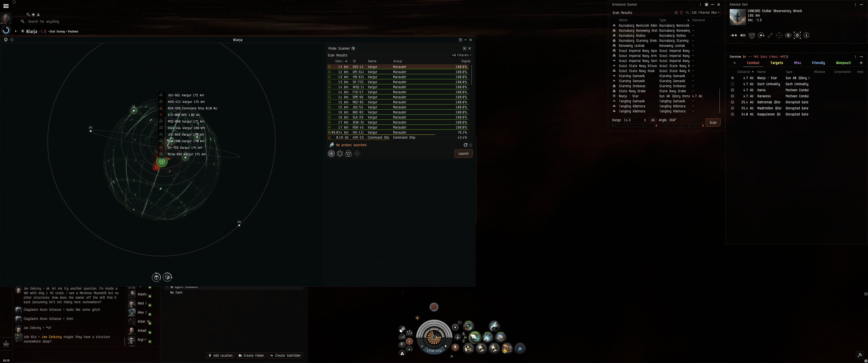This screenshot has height=363, width=868.
Task: Click the Create Subfolder button
Action: (285, 356)
